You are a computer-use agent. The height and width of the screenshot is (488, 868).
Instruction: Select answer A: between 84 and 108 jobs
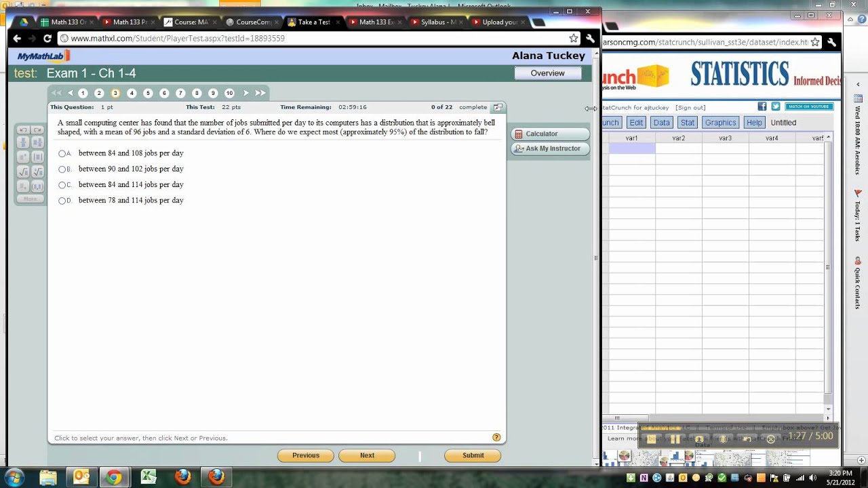[x=62, y=154]
